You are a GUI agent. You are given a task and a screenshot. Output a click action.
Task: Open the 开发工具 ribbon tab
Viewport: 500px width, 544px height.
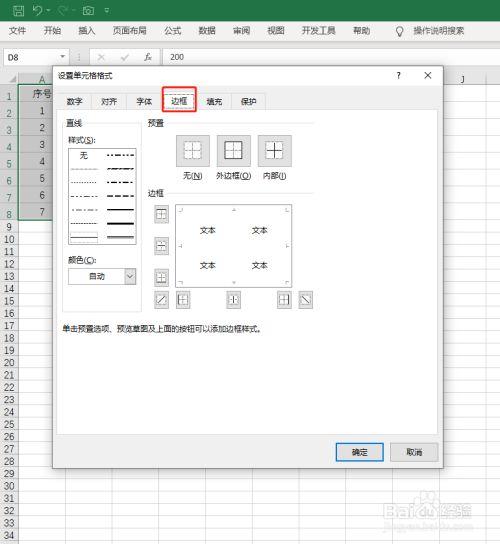(319, 31)
